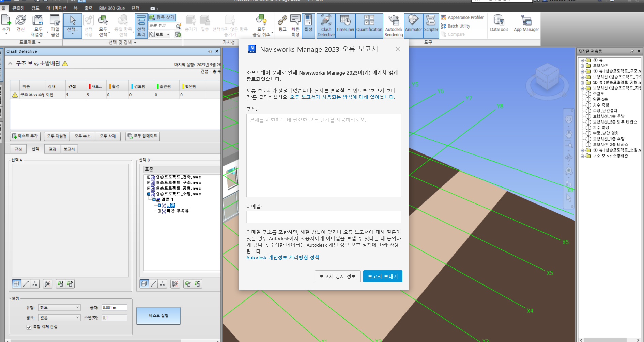Switch to the 규칙 tab
Screen dimensions: 644x342
(18, 149)
